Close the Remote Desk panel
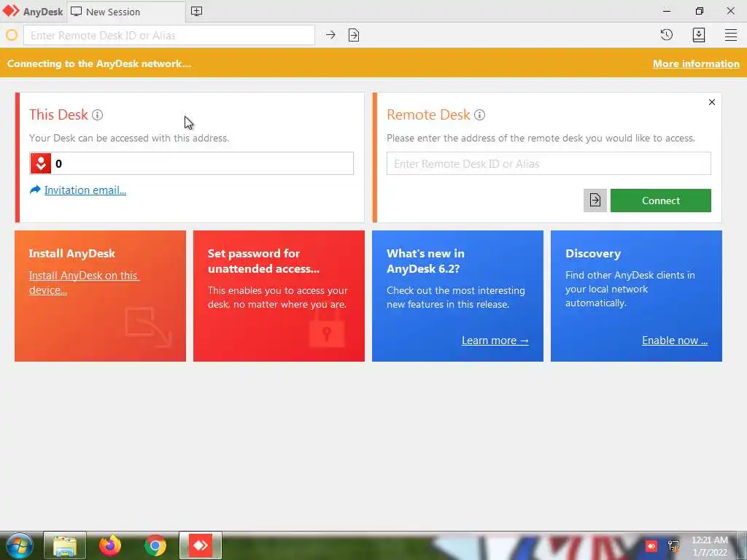 [712, 102]
